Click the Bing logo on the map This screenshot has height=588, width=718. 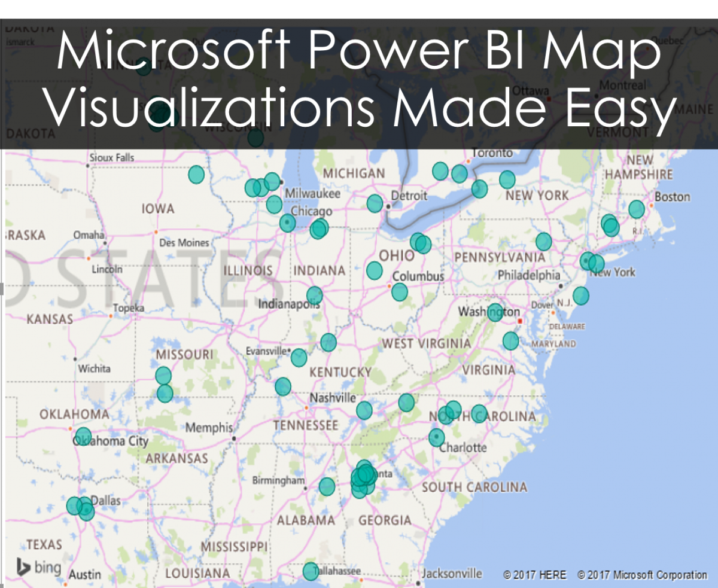pos(38,566)
